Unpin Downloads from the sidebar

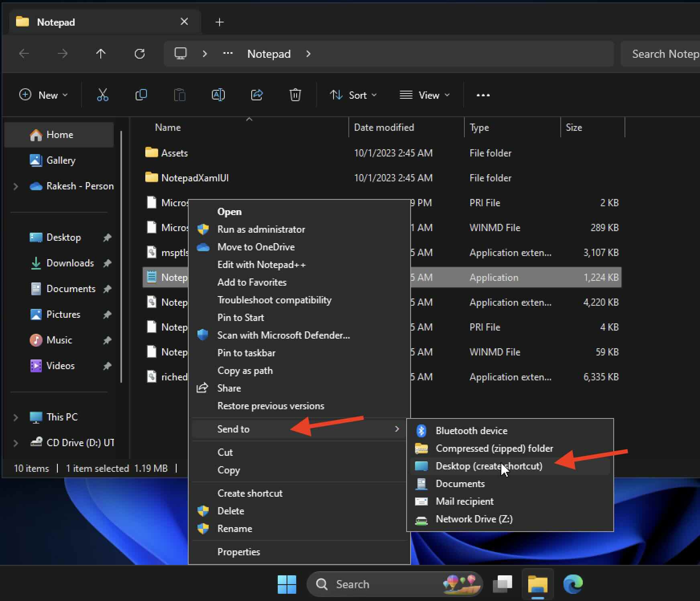pos(108,263)
